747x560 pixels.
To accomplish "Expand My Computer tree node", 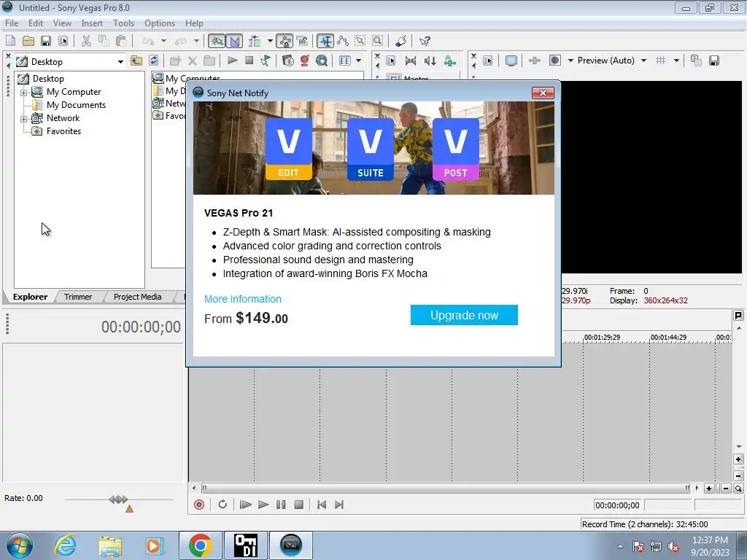I will click(x=23, y=93).
